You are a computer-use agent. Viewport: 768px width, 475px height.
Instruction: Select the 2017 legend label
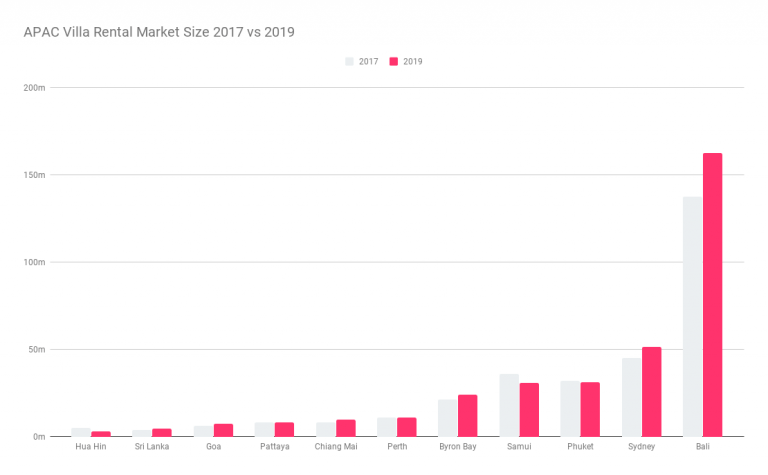tap(368, 62)
